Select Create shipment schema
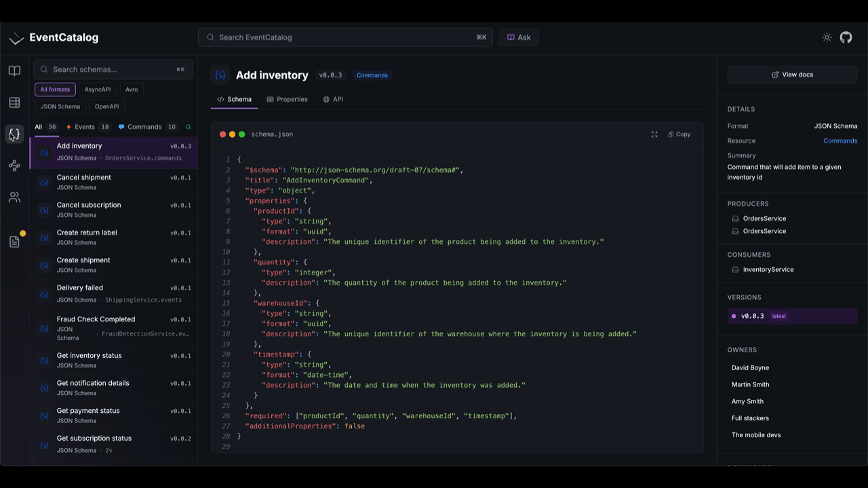868x488 pixels. click(114, 265)
